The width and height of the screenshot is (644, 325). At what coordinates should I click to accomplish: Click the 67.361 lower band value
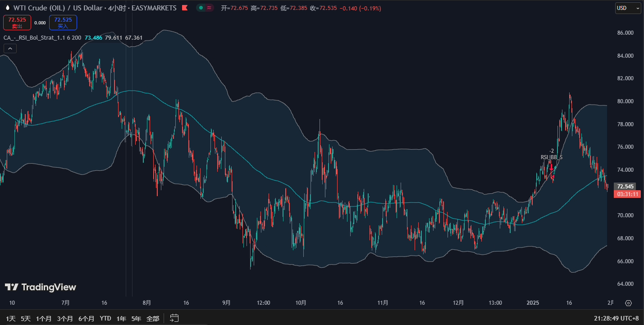(134, 38)
